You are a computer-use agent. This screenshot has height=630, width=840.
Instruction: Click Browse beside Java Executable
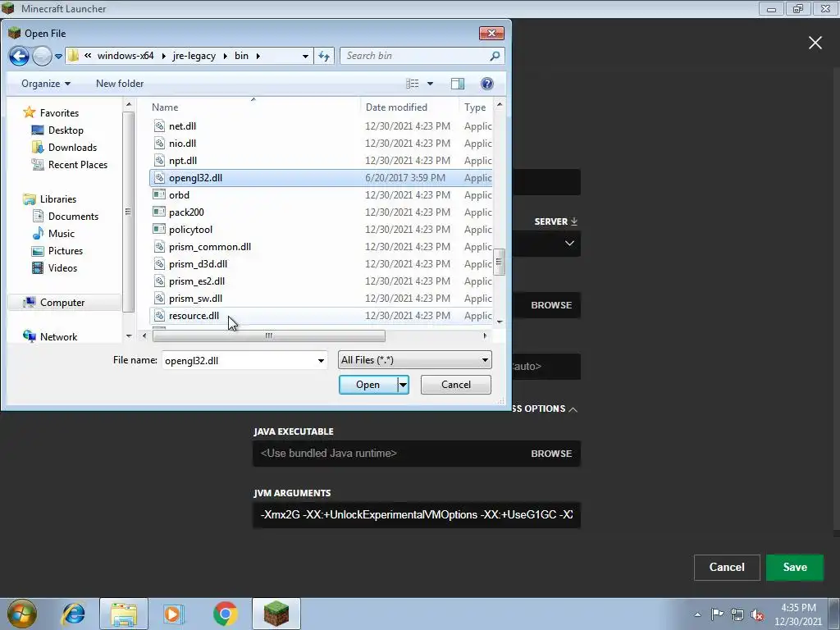(551, 453)
